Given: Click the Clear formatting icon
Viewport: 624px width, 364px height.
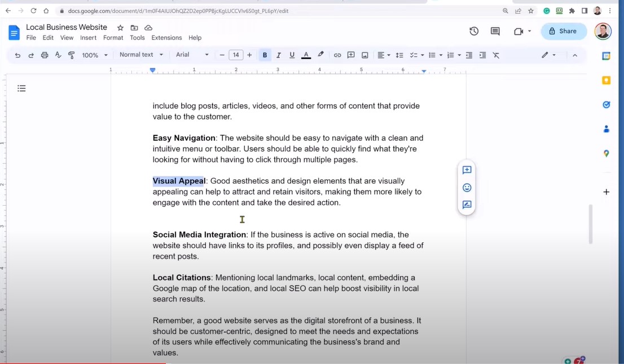Looking at the screenshot, I should click(x=496, y=55).
